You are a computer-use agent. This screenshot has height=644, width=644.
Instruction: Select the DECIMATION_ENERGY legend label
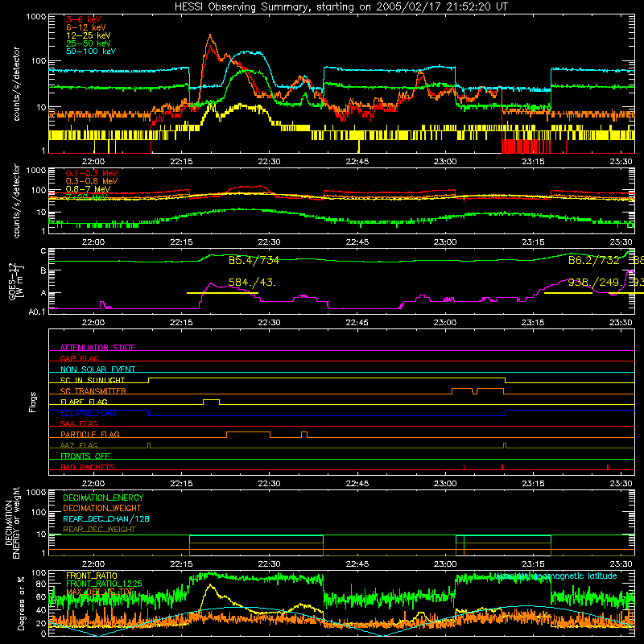(x=103, y=497)
